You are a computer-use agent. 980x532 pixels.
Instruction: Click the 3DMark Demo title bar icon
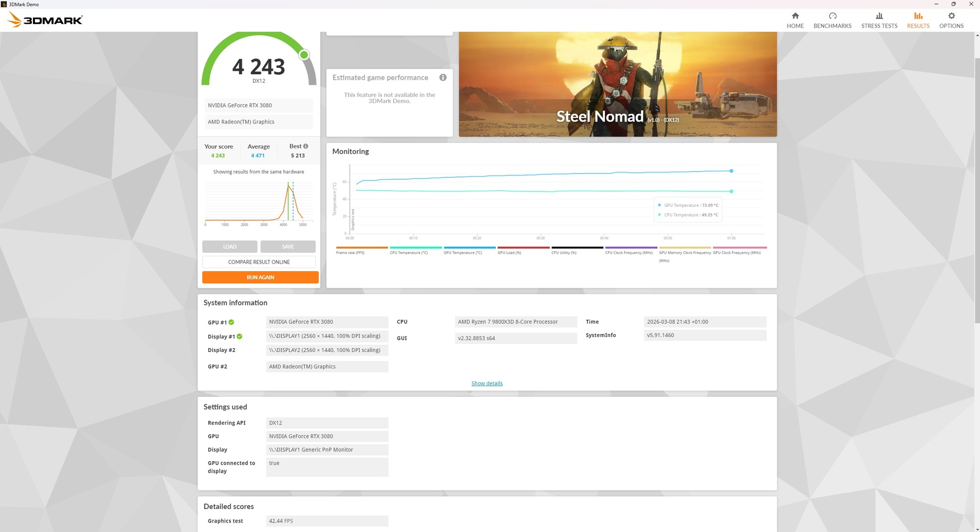click(4, 4)
